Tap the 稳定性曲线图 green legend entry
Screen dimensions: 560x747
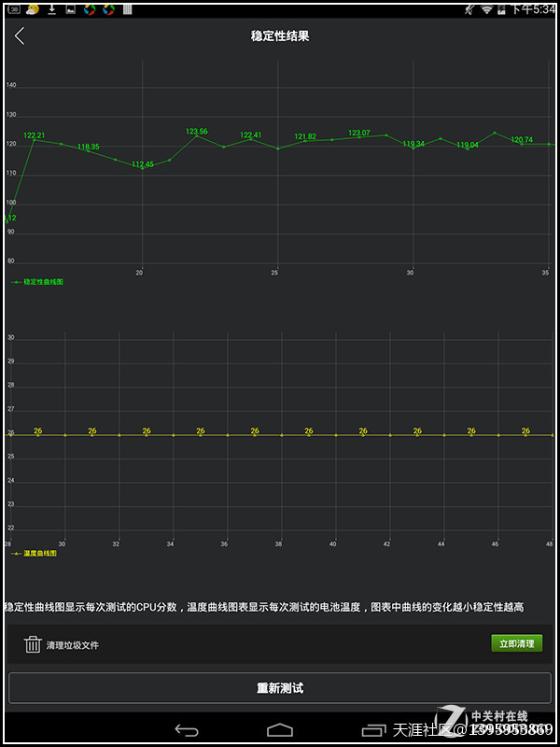37,282
